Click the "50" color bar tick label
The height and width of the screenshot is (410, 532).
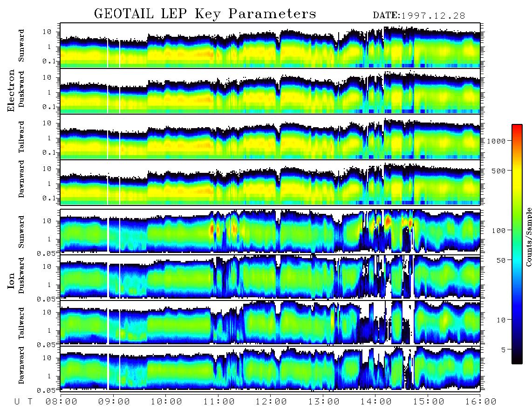tap(501, 260)
